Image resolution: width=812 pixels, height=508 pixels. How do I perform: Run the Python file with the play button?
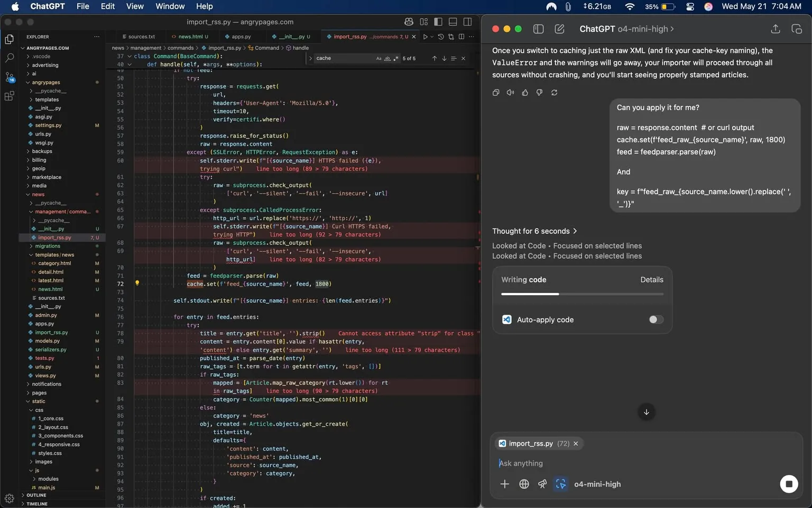click(425, 37)
